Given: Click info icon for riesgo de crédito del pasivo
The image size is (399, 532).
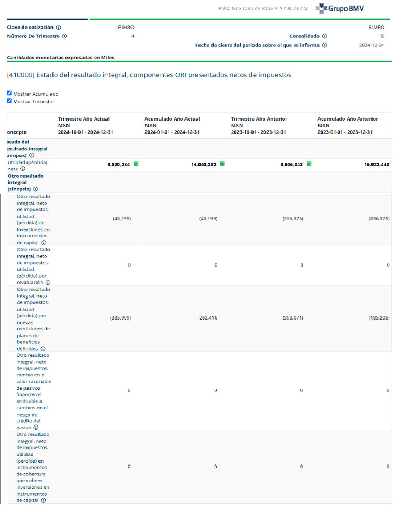Looking at the screenshot, I should [36, 428].
